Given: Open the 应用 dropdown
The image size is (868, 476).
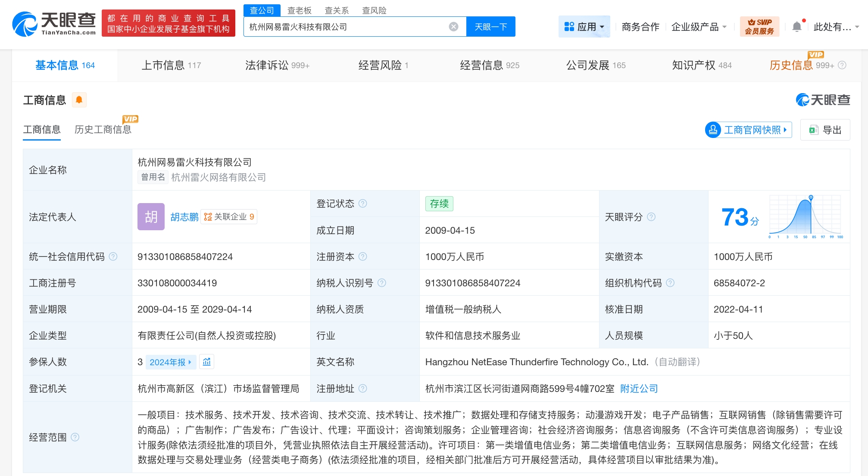Looking at the screenshot, I should click(x=584, y=26).
